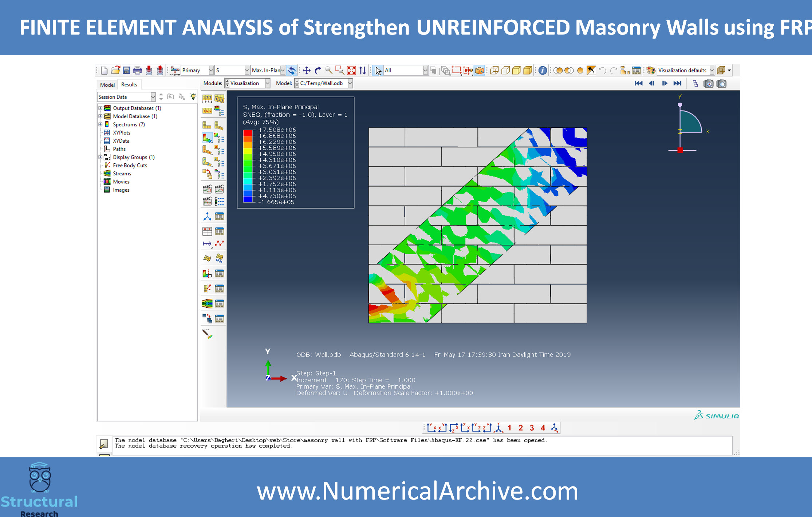Viewport: 812px width, 517px height.
Task: Expand Output Databases tree node
Action: (100, 108)
